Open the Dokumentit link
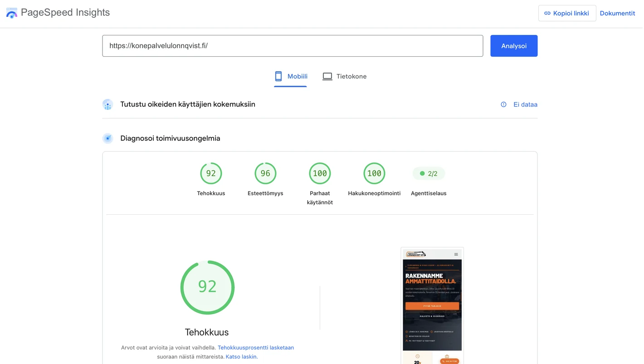The height and width of the screenshot is (364, 644). pyautogui.click(x=617, y=13)
